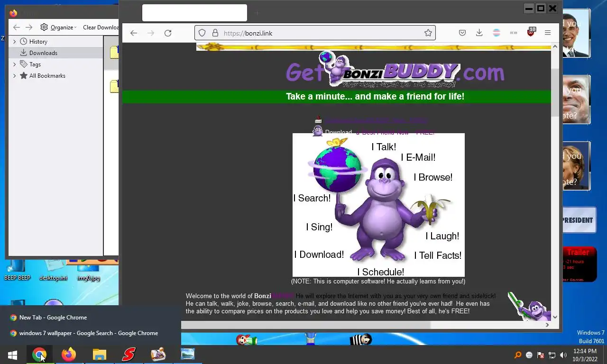
Task: Click the picture viewer taskbar icon
Action: [188, 355]
